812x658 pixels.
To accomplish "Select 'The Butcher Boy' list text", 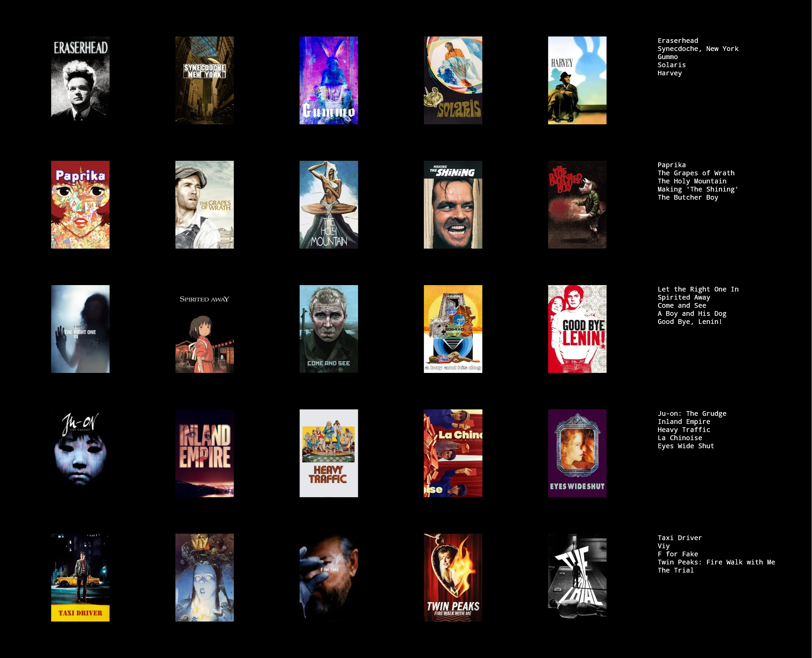I will [x=688, y=198].
